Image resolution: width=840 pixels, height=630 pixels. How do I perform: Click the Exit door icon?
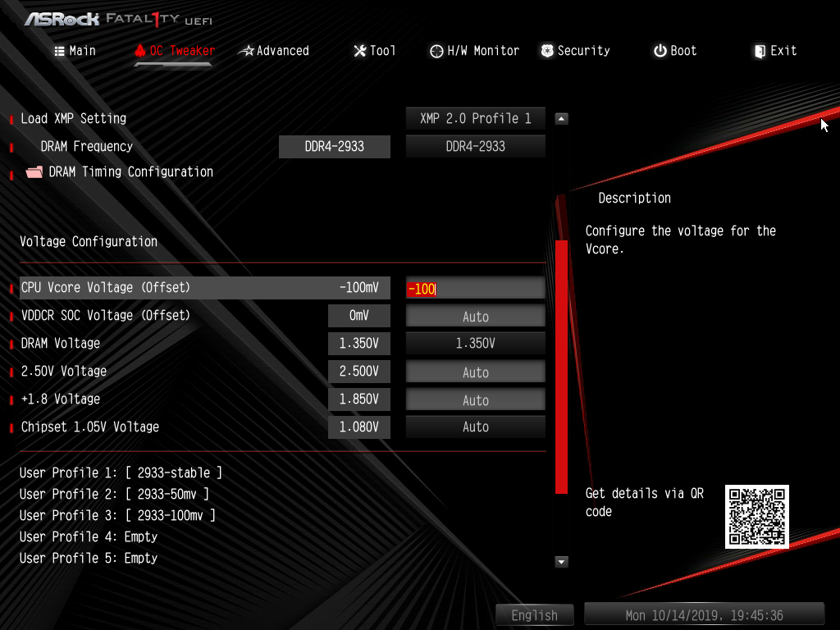[x=760, y=51]
